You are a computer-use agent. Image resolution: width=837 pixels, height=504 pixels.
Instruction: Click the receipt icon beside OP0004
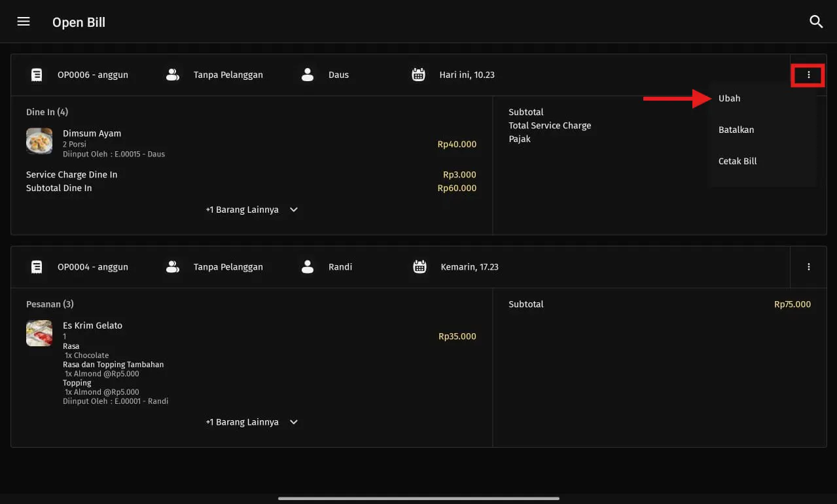pos(37,267)
